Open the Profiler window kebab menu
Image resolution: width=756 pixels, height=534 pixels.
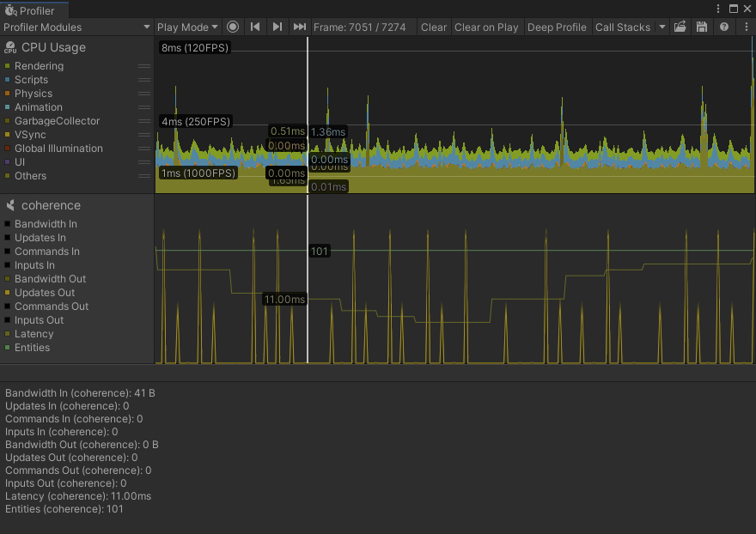(718, 9)
